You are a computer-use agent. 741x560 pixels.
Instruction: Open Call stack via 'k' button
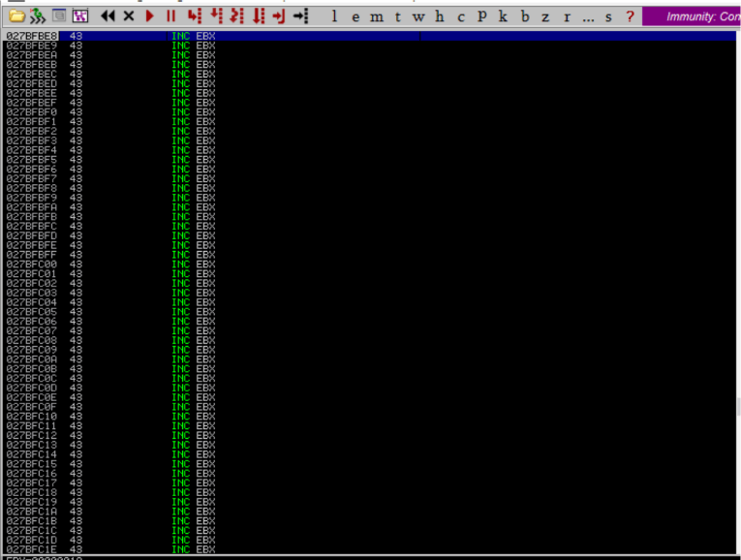pos(503,17)
